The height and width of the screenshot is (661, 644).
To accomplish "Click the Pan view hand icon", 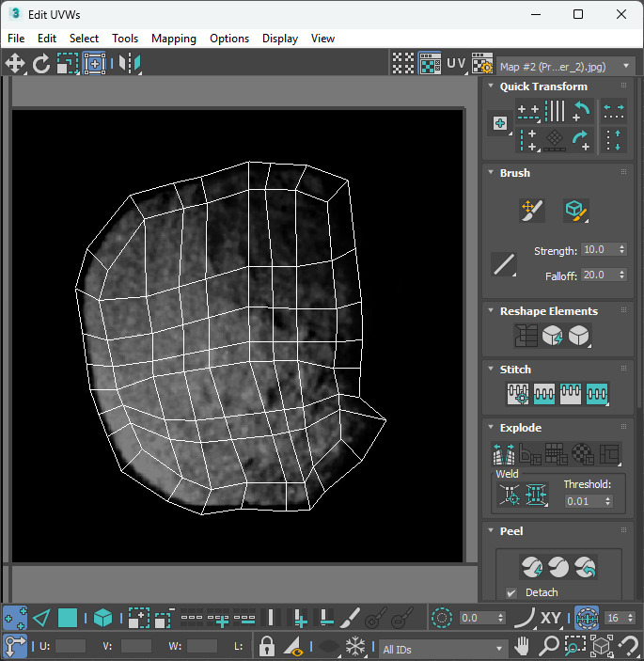I will coord(523,647).
